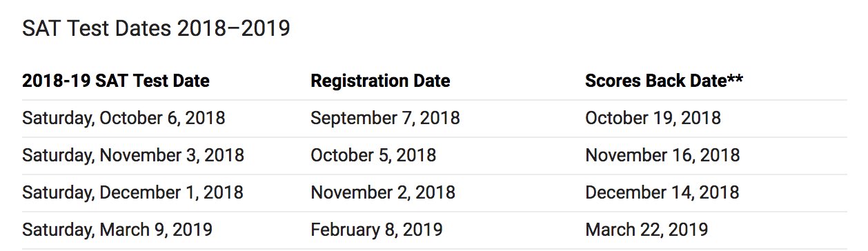868x251 pixels.
Task: Click the March 22, 2019 scores date
Action: (647, 230)
